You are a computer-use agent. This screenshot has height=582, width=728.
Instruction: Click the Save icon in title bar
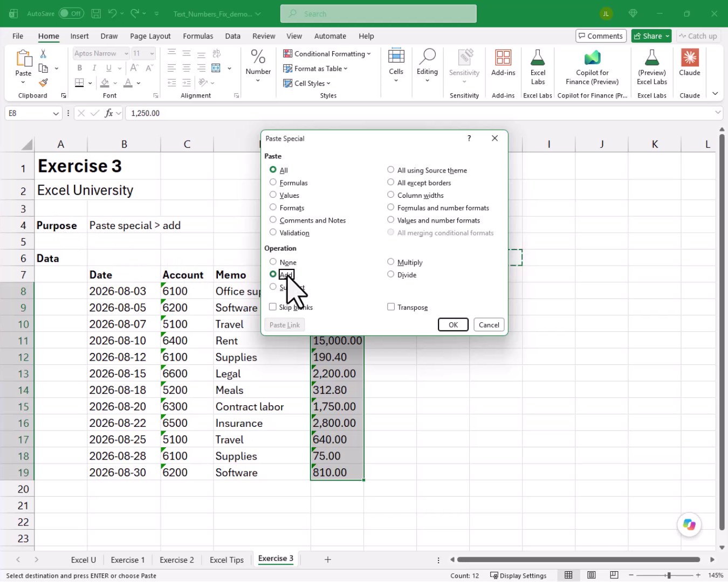point(96,13)
